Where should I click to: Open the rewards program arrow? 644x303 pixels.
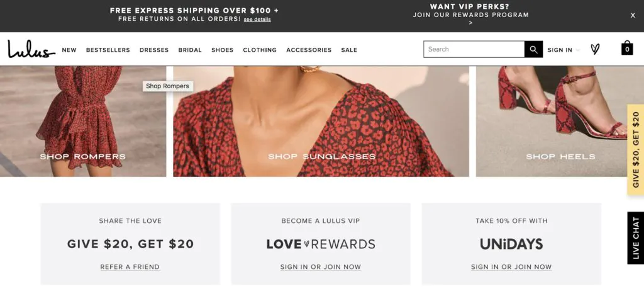coord(470,23)
